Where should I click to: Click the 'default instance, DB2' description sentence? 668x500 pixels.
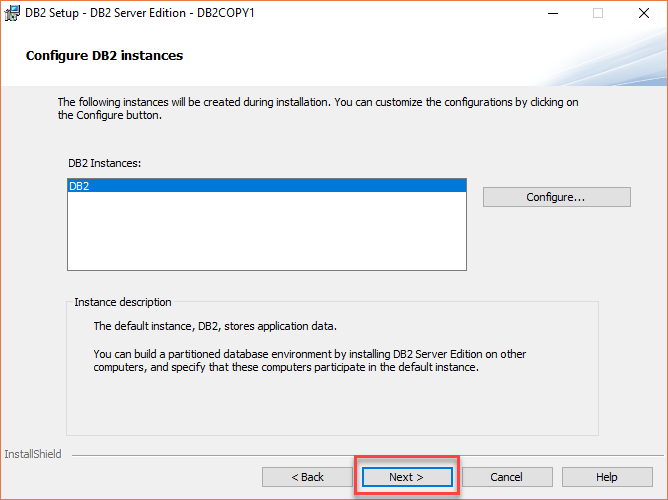click(215, 326)
